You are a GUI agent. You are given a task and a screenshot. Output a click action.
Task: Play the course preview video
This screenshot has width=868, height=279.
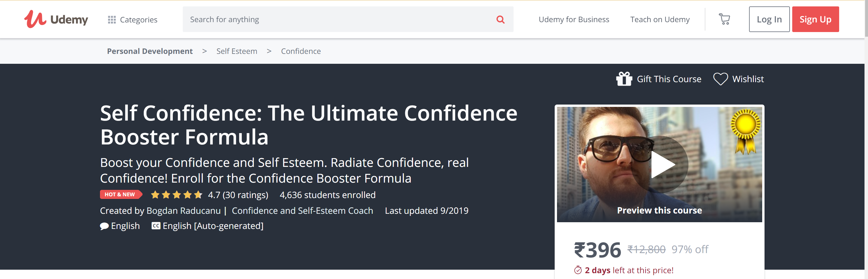pyautogui.click(x=662, y=165)
